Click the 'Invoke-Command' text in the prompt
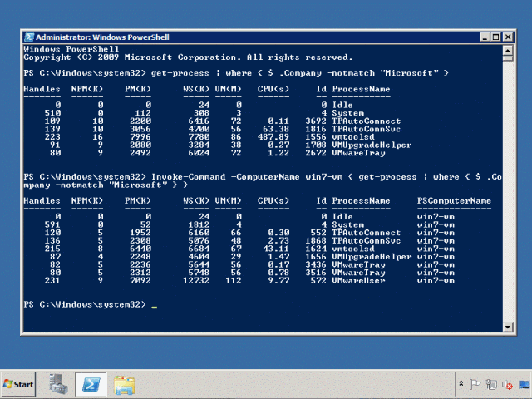 point(189,177)
